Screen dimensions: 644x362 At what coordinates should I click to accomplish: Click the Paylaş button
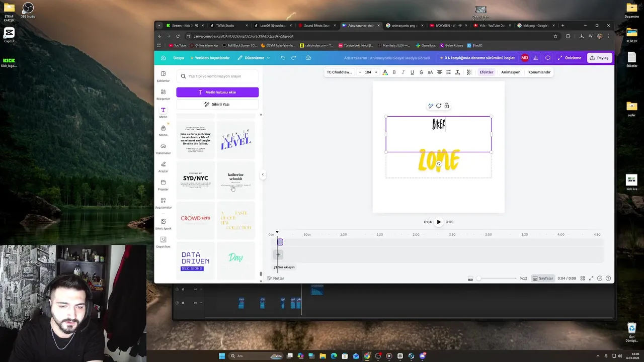click(x=599, y=58)
